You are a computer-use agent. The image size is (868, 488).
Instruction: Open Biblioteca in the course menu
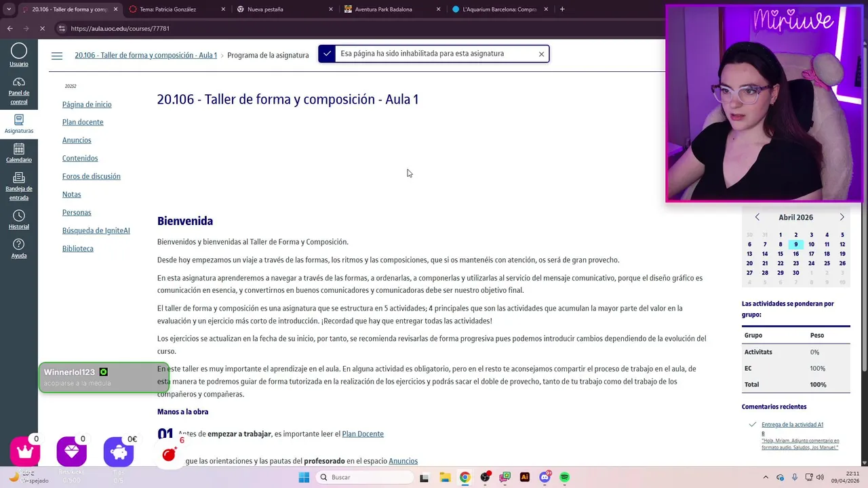point(78,249)
